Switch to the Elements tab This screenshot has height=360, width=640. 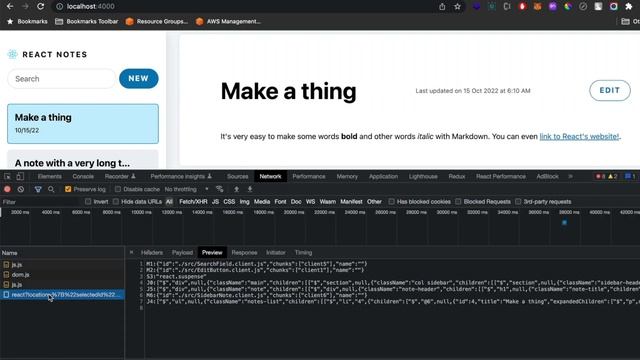pyautogui.click(x=49, y=176)
